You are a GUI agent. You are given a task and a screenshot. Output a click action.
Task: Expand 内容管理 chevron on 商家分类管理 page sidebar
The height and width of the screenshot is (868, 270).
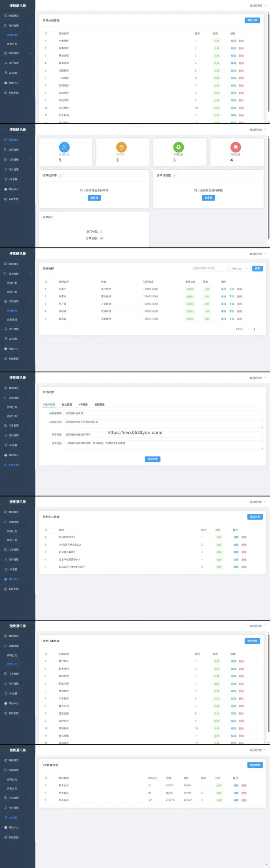(31, 674)
